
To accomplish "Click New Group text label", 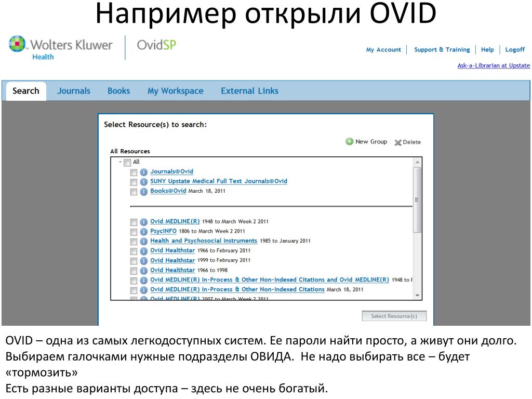I will [x=371, y=141].
